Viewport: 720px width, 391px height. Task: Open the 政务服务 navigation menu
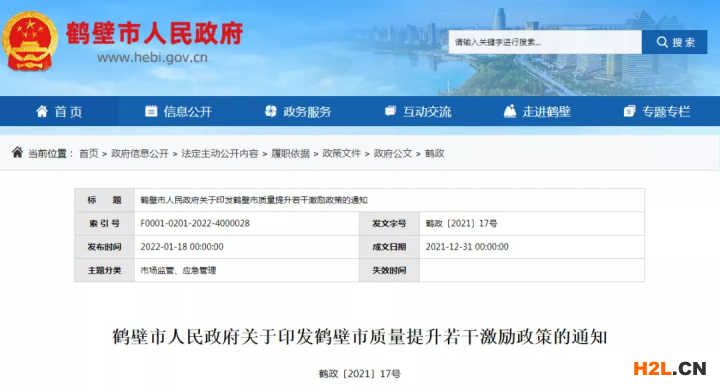(307, 112)
